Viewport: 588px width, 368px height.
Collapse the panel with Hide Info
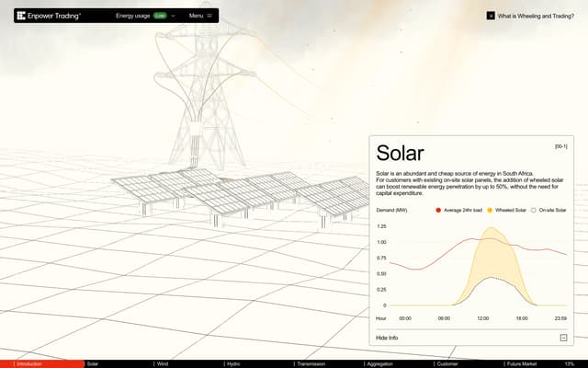coord(387,338)
